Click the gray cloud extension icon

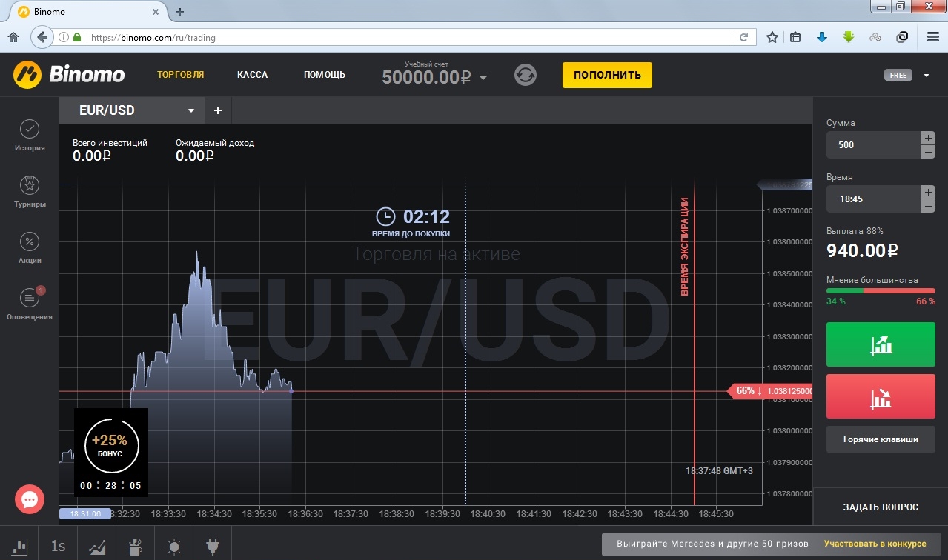pos(875,37)
